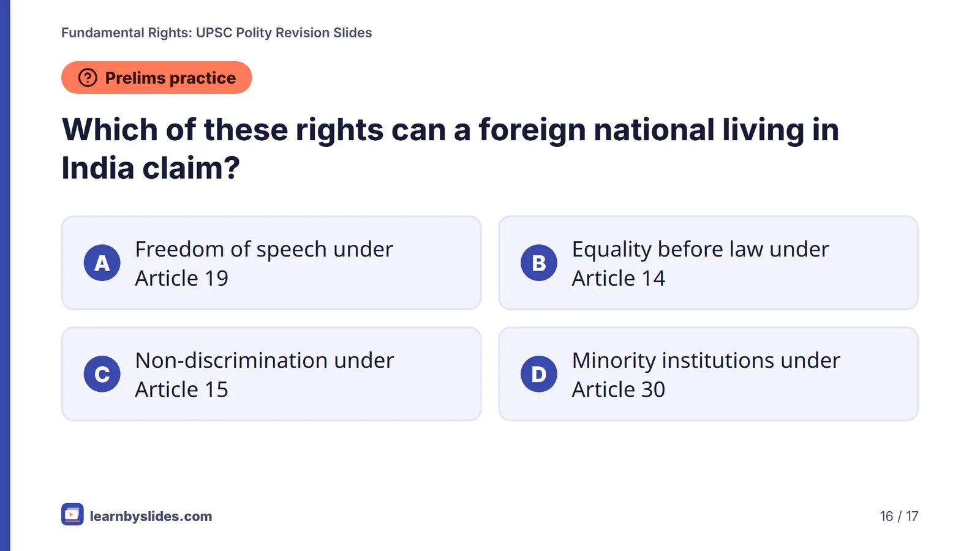Click the question heading about foreign national
Screen dimensions: 980x551
pos(450,149)
